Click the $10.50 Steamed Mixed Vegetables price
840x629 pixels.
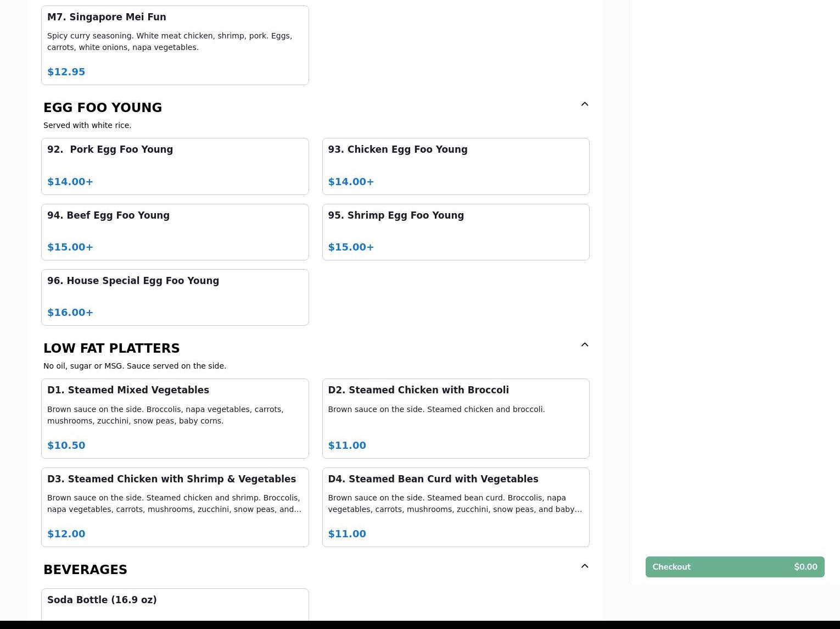(66, 446)
